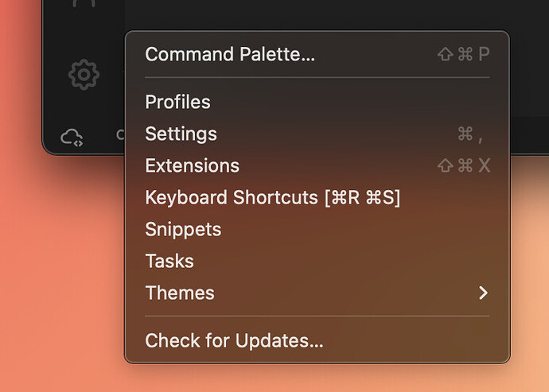549x392 pixels.
Task: Click the Manage gear icon
Action: click(x=84, y=75)
